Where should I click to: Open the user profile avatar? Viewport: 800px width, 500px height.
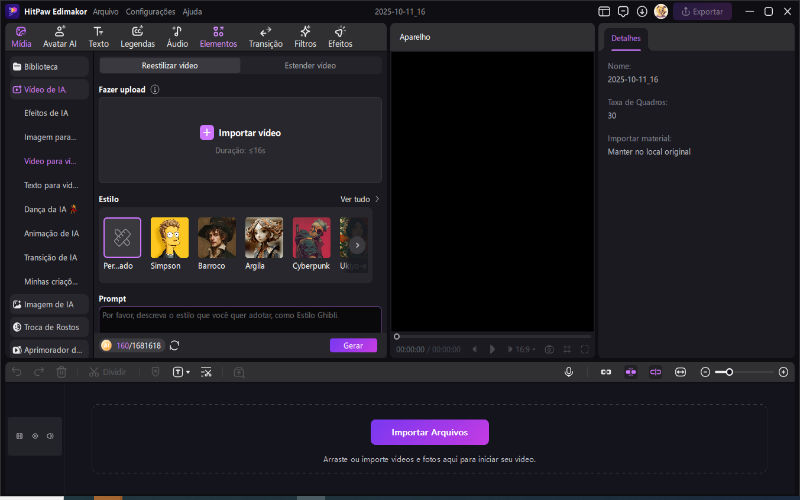[661, 11]
